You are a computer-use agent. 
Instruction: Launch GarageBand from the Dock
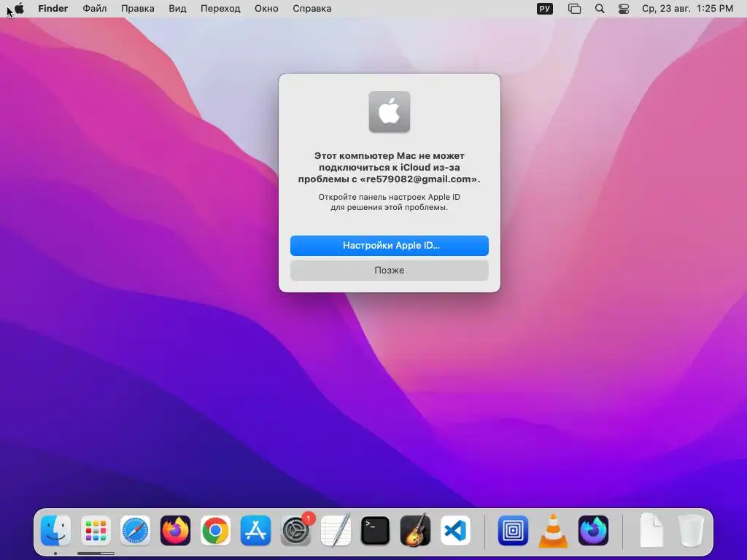coord(415,530)
